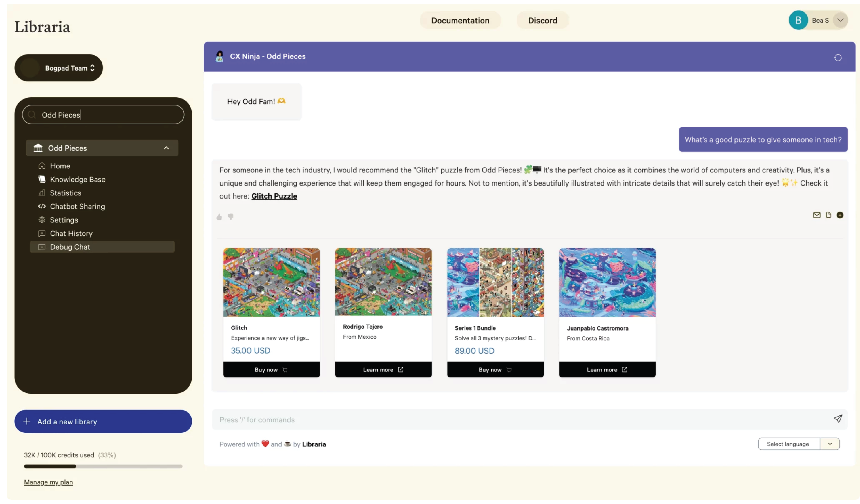Click the CX Ninja avatar in the chat header

tap(220, 56)
